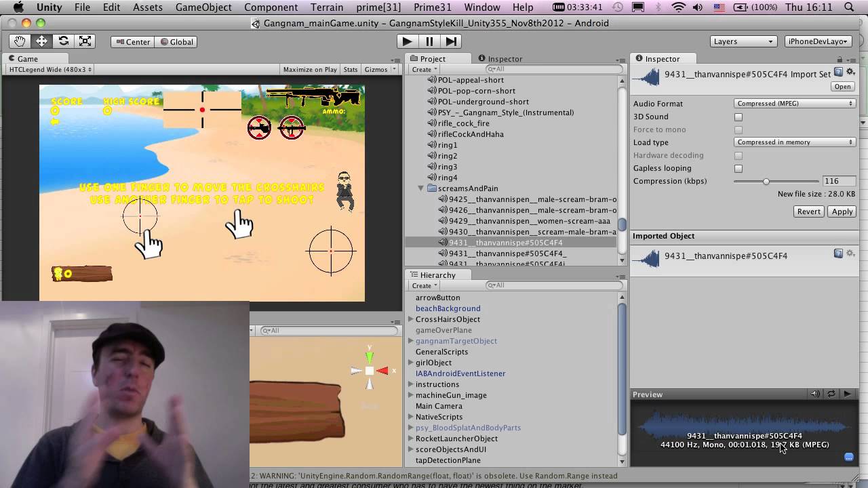868x488 pixels.
Task: Open Load type Compressed in memory dropdown
Action: click(795, 142)
